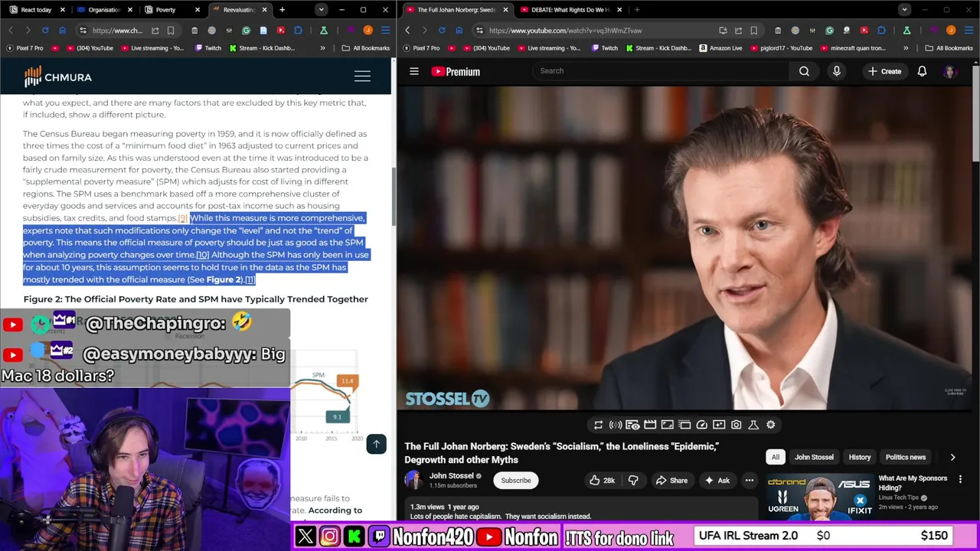Image resolution: width=980 pixels, height=551 pixels.
Task: Open All Bookmarks folder in left browser
Action: tap(366, 48)
